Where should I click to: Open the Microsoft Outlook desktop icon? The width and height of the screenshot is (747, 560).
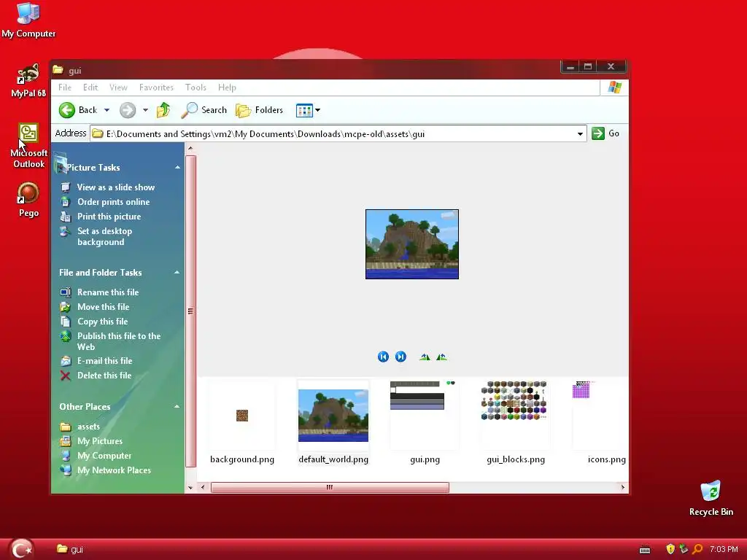click(28, 146)
